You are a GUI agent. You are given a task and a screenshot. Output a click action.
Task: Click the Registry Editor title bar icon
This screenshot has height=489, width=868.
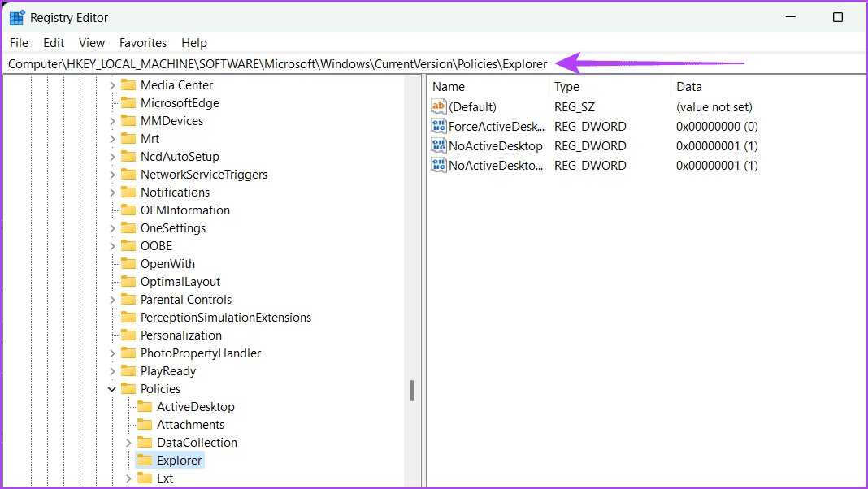coord(17,17)
